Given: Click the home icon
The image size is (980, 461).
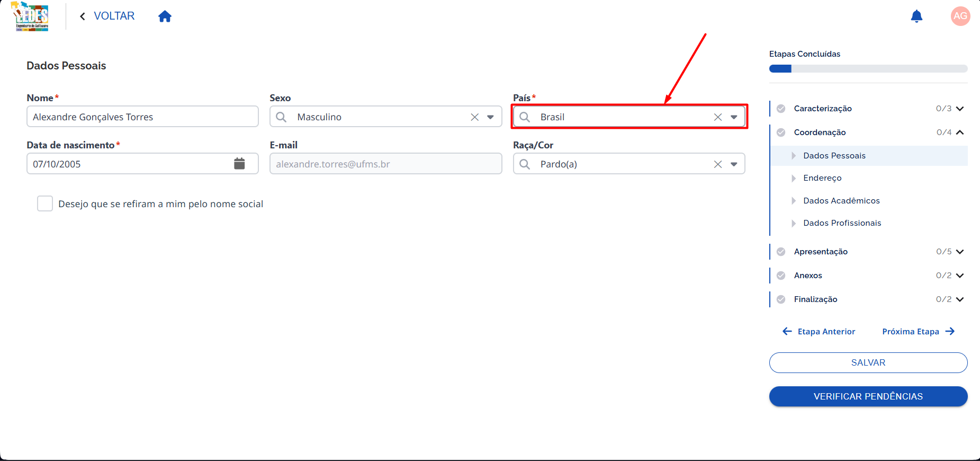Looking at the screenshot, I should (x=165, y=16).
